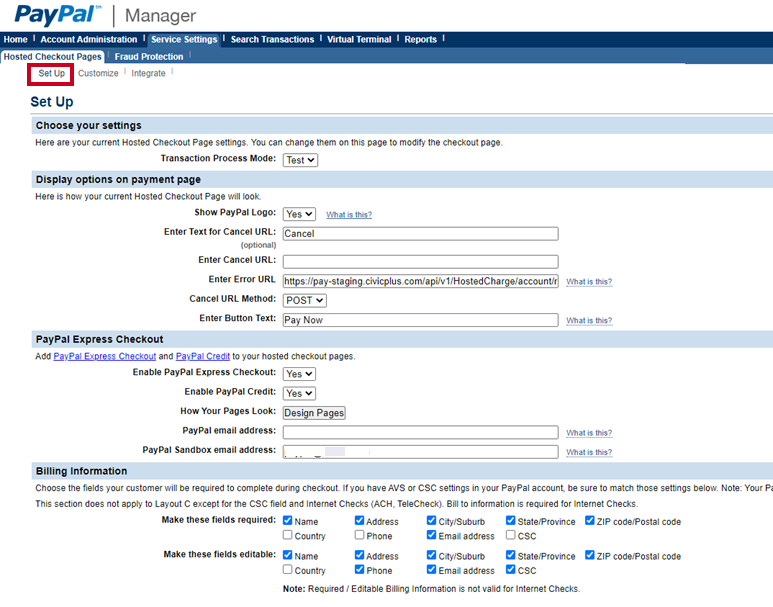Uncheck required State/Province checkbox
Image resolution: width=773 pixels, height=607 pixels.
click(511, 520)
